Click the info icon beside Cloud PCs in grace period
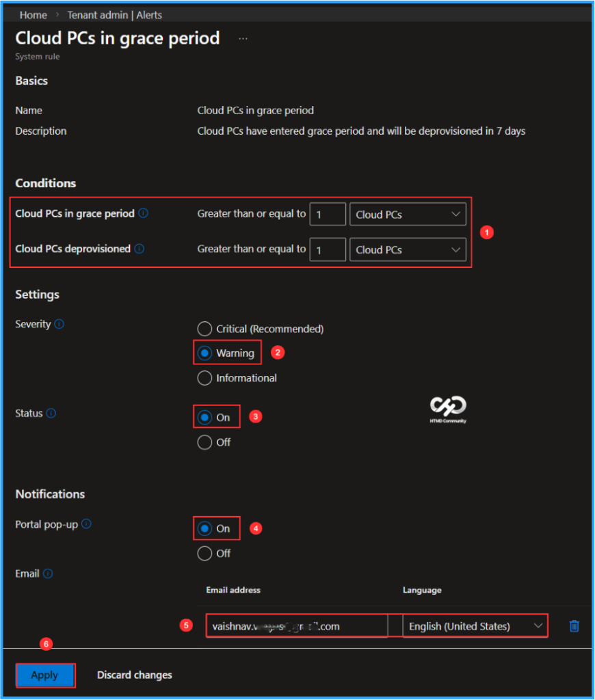Image resolution: width=595 pixels, height=700 pixels. (143, 213)
